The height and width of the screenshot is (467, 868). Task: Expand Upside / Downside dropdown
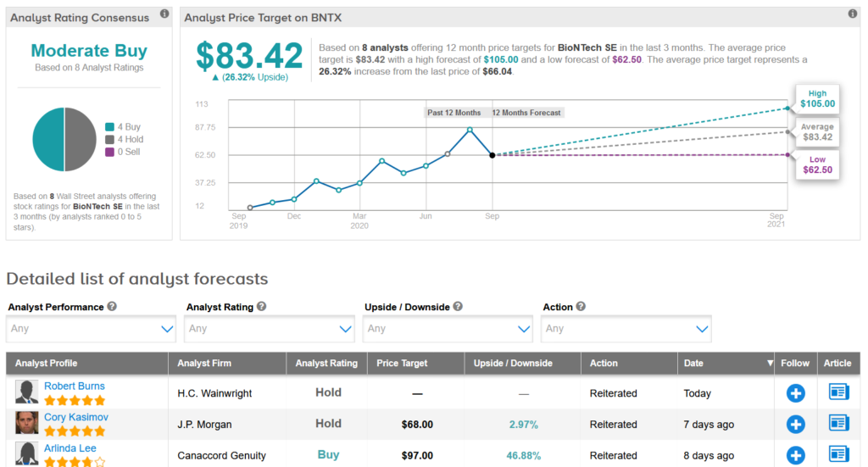(x=448, y=329)
